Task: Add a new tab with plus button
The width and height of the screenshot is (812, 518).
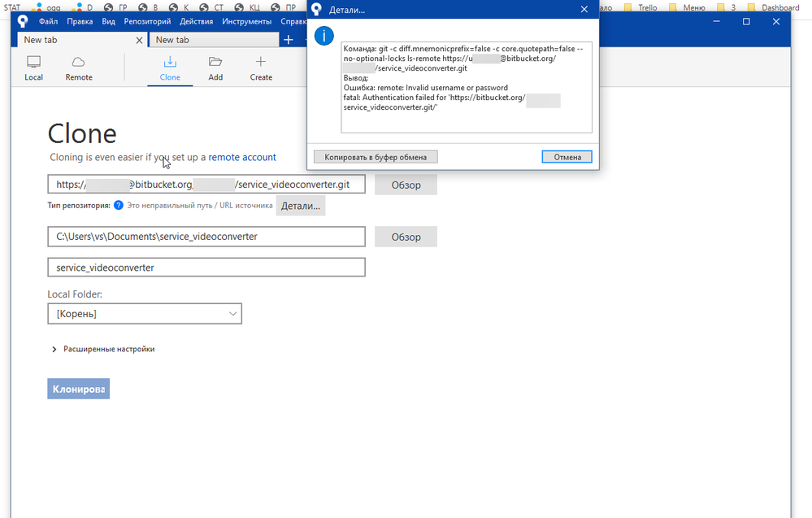Action: coord(289,40)
